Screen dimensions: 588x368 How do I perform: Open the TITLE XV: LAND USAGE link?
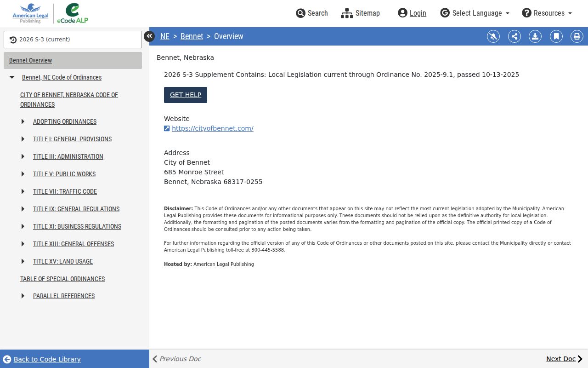(63, 261)
